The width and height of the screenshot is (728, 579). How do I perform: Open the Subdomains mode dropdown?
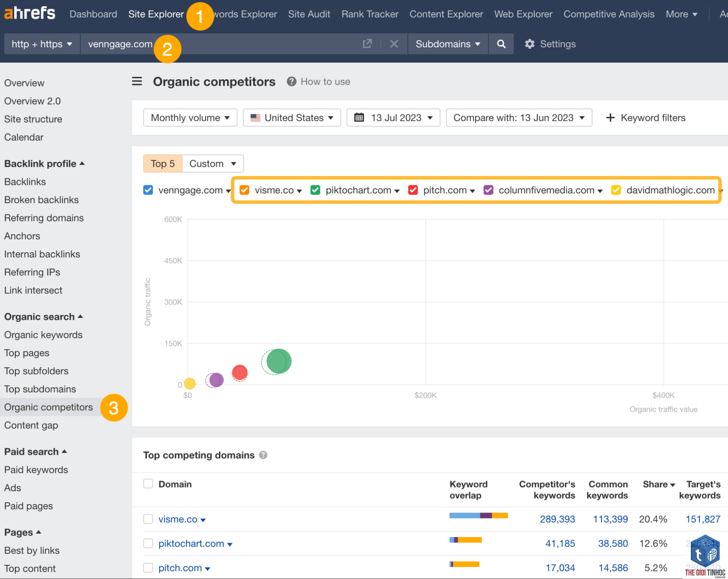click(448, 44)
